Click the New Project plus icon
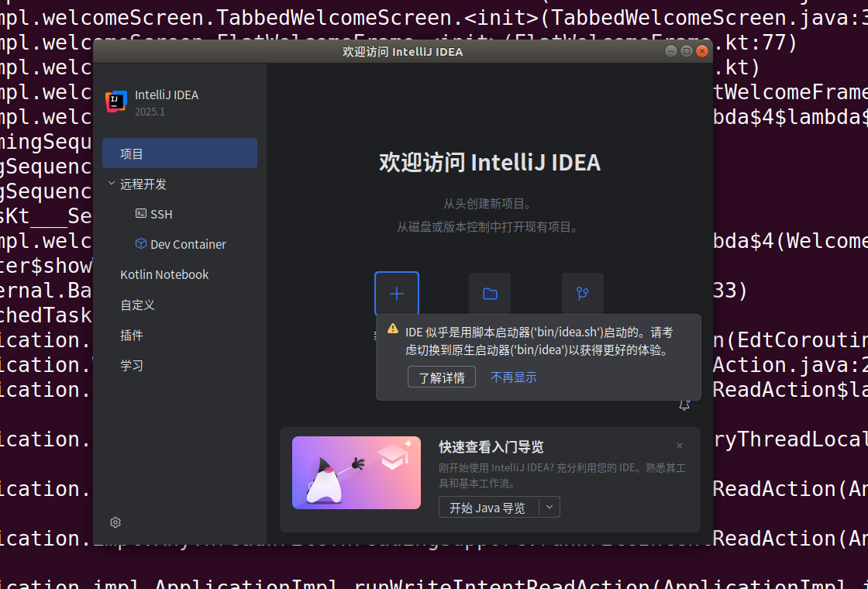Image resolution: width=868 pixels, height=589 pixels. pyautogui.click(x=397, y=294)
